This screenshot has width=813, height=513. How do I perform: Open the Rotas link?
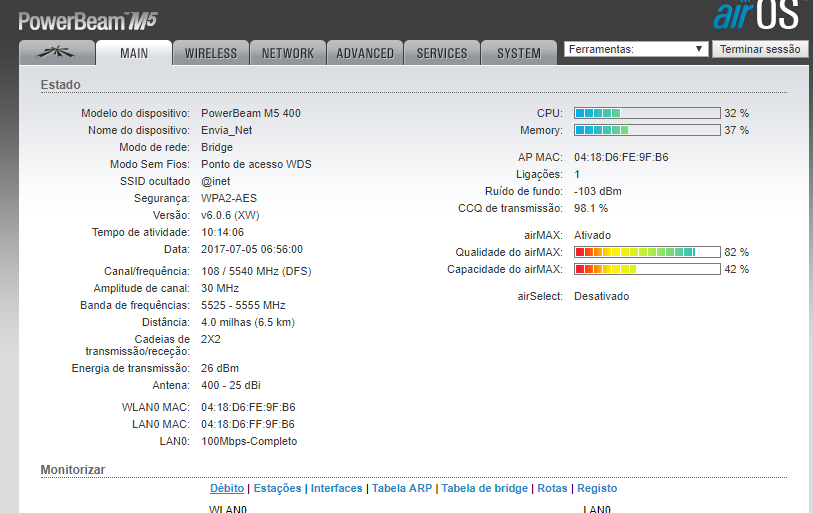(552, 488)
